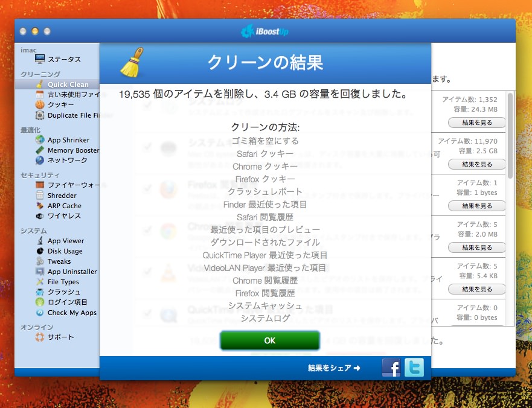This screenshot has width=532, height=408.
Task: Click the 最近使った項目のプレビュー entry
Action: (265, 229)
